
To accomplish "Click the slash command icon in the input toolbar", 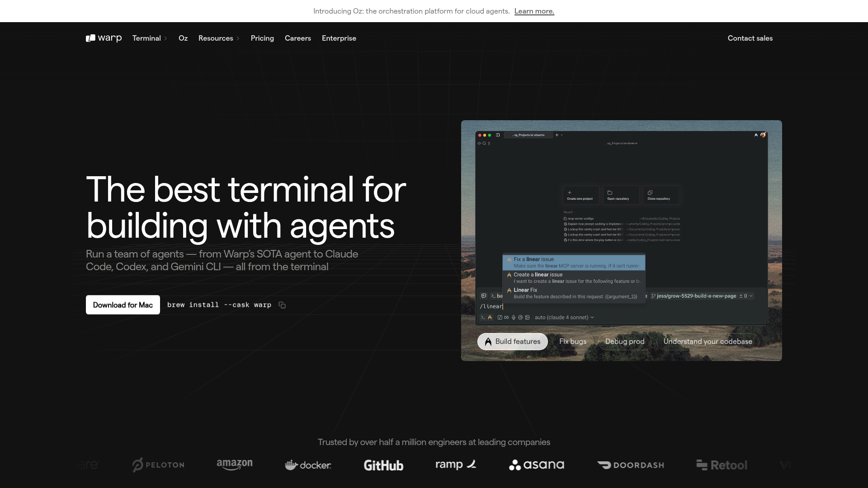I will coord(500,317).
